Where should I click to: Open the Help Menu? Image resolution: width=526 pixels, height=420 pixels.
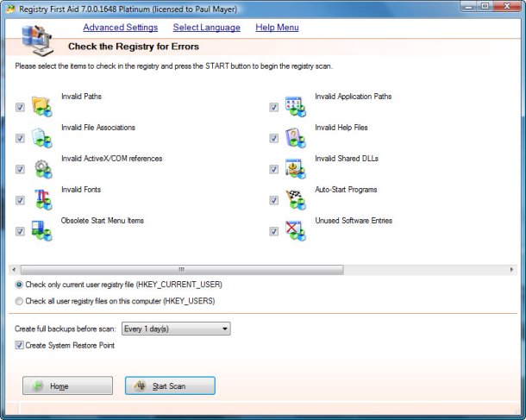(277, 28)
